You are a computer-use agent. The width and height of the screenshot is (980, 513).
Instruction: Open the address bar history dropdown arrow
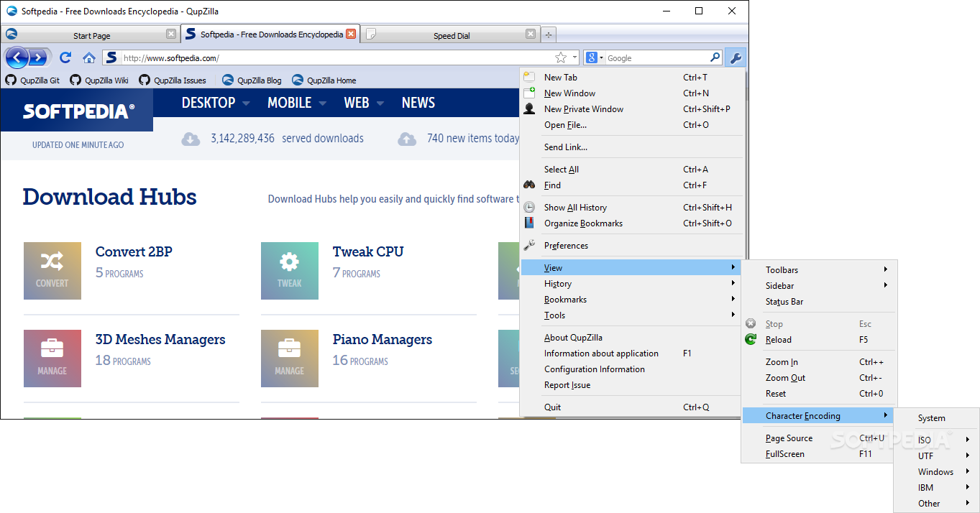(x=574, y=57)
